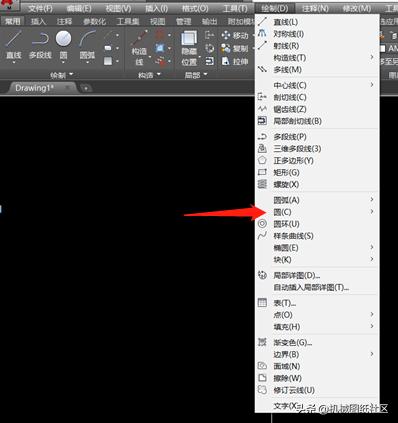Choose 三维多段线(3) menu entry
398x423 pixels.
click(x=317, y=149)
